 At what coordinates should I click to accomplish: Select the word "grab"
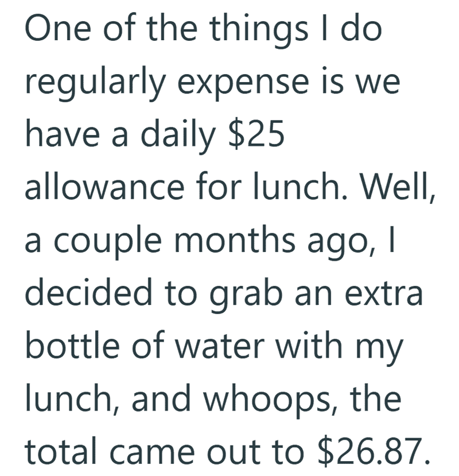point(246,295)
